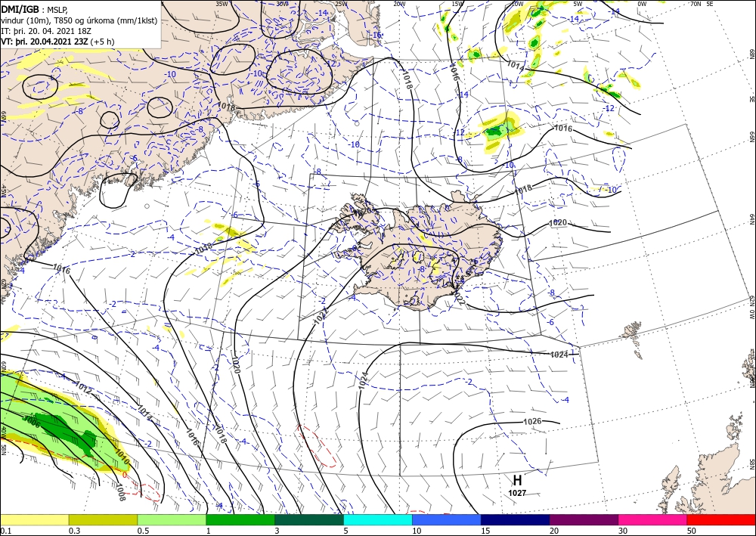Click the cyan 5–10 legend swatch
This screenshot has width=756, height=536.
click(378, 519)
